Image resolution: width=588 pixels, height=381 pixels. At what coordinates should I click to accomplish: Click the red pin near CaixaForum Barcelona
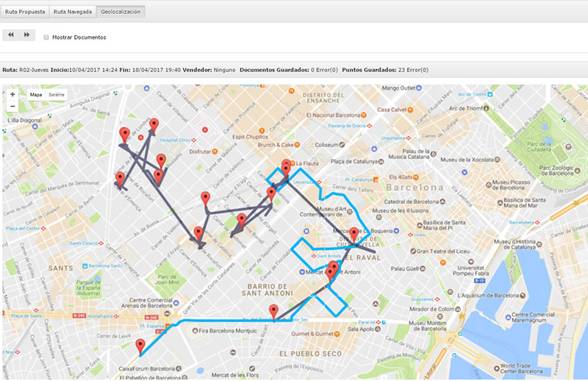click(x=140, y=347)
